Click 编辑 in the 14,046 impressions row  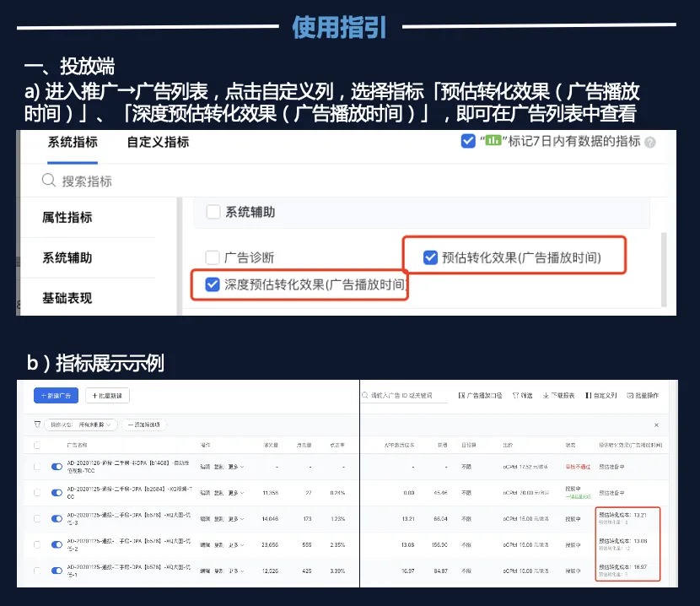[x=205, y=519]
